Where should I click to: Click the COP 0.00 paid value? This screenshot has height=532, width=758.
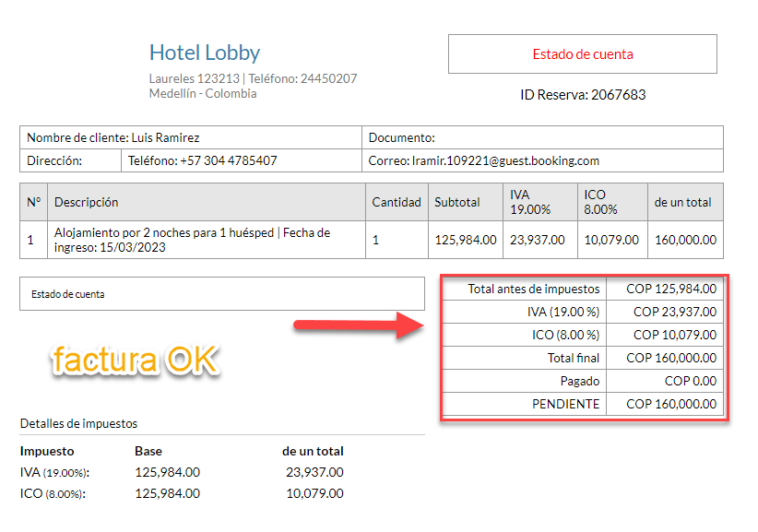click(x=691, y=381)
